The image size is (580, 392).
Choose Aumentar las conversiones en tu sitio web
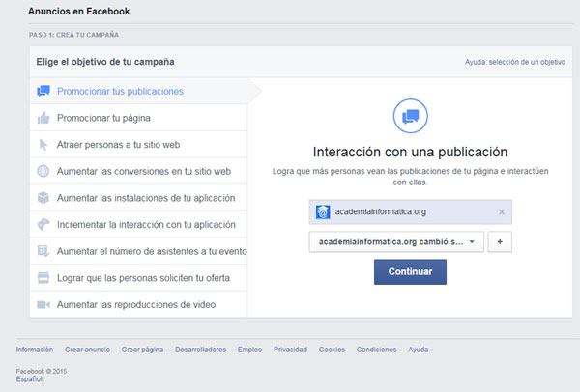[x=138, y=171]
